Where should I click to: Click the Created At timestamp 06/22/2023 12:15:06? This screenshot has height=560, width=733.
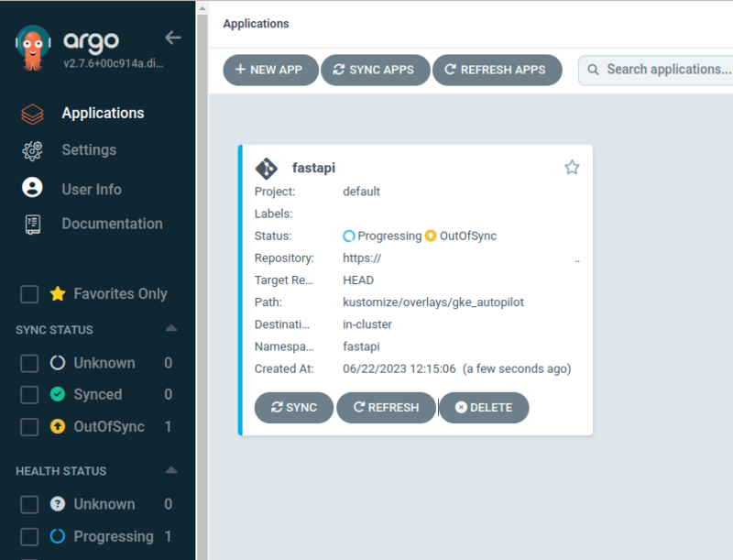399,368
